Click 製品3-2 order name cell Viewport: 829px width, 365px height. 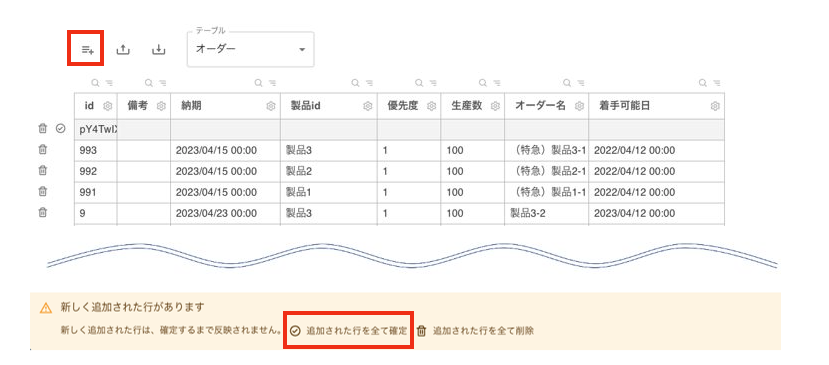(x=546, y=214)
